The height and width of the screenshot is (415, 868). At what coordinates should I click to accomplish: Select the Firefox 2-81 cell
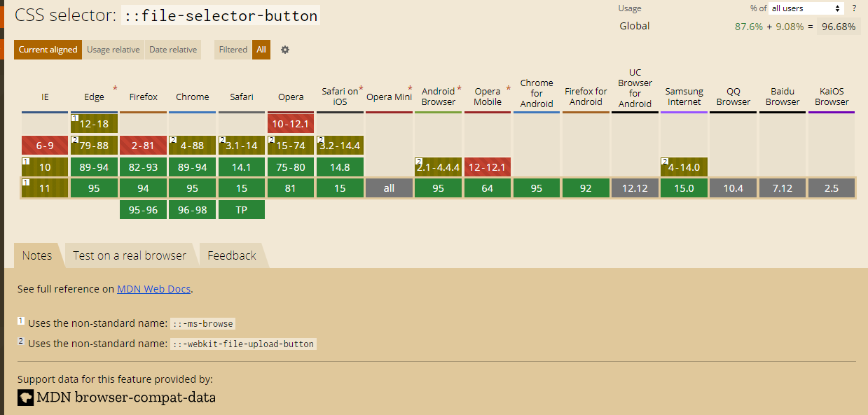coord(143,146)
